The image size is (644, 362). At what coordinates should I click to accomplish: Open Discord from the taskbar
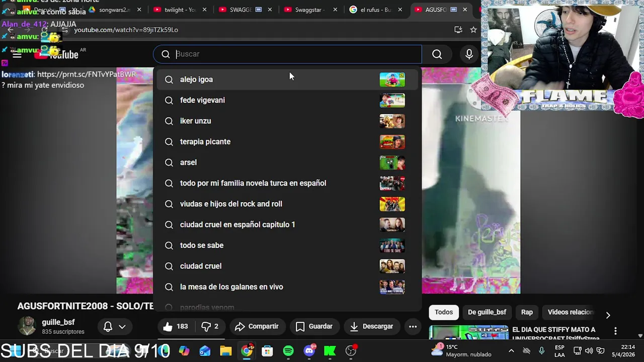(x=309, y=351)
